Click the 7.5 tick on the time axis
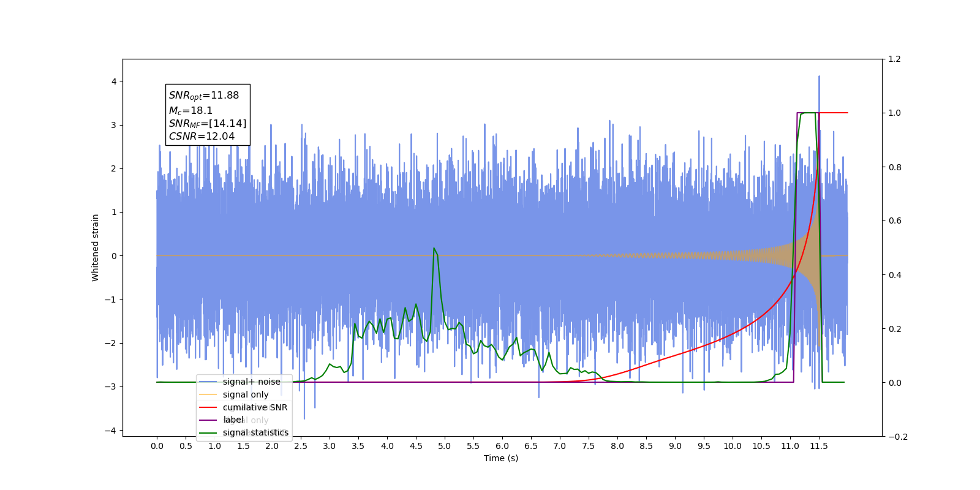980x490 pixels. coord(589,446)
